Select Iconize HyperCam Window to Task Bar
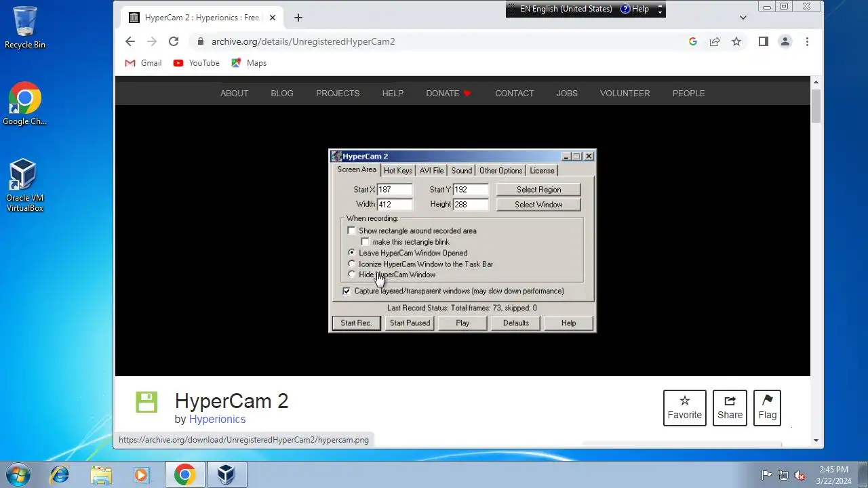The height and width of the screenshot is (488, 868). (351, 264)
